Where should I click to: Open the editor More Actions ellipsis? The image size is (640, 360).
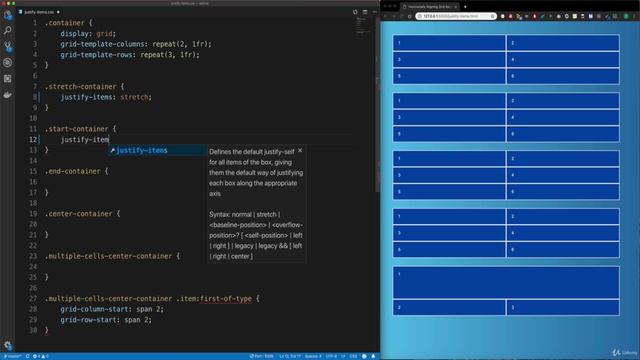[374, 12]
